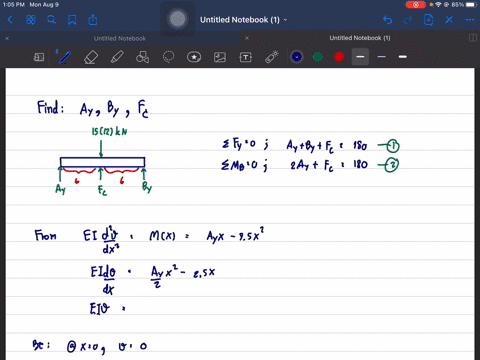Viewport: 480px width, 360px height.
Task: Go back with the left chevron
Action: [x=10, y=20]
